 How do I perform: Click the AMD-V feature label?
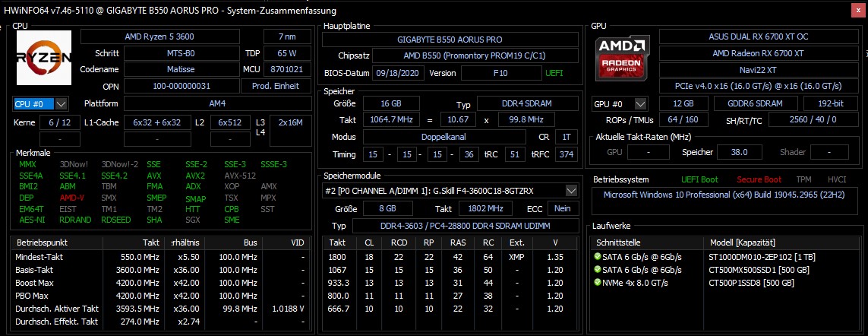tap(71, 198)
